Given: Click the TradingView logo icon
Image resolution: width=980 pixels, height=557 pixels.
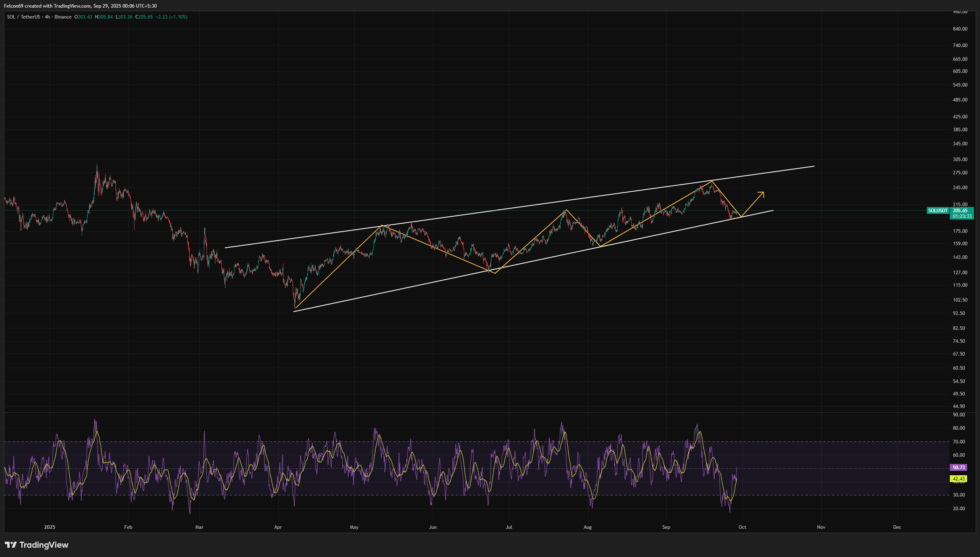Looking at the screenshot, I should click(x=11, y=545).
